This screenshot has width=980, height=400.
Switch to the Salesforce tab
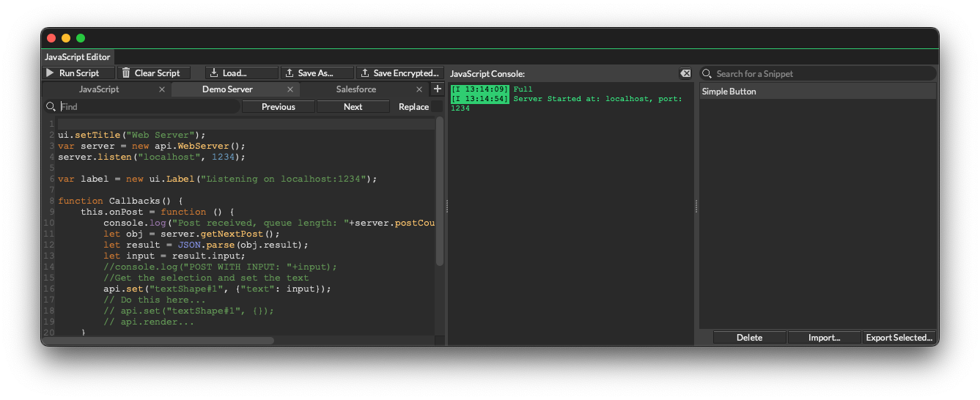[x=356, y=89]
